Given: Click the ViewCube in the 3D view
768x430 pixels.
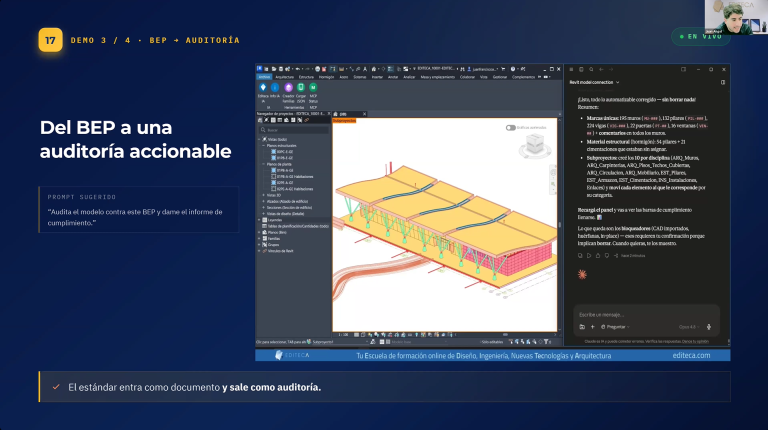Looking at the screenshot, I should pos(534,146).
